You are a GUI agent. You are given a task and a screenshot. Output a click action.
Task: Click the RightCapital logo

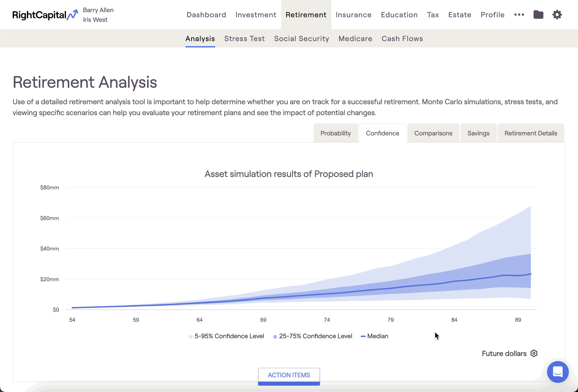click(x=45, y=15)
